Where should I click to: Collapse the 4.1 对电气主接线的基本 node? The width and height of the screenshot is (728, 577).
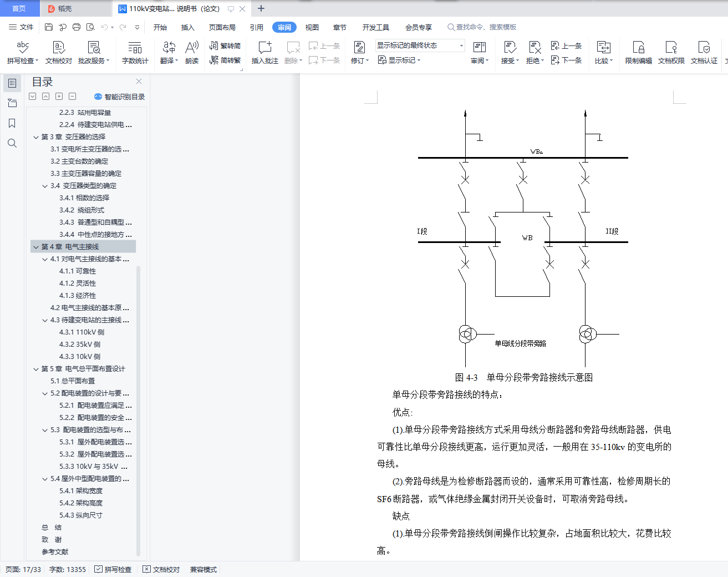coord(45,259)
